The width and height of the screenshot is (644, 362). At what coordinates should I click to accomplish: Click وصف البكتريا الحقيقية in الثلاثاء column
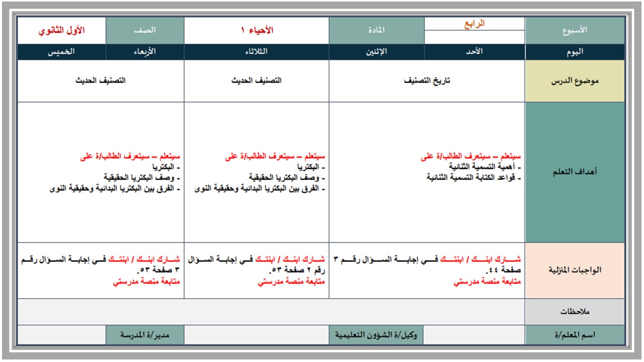[287, 177]
